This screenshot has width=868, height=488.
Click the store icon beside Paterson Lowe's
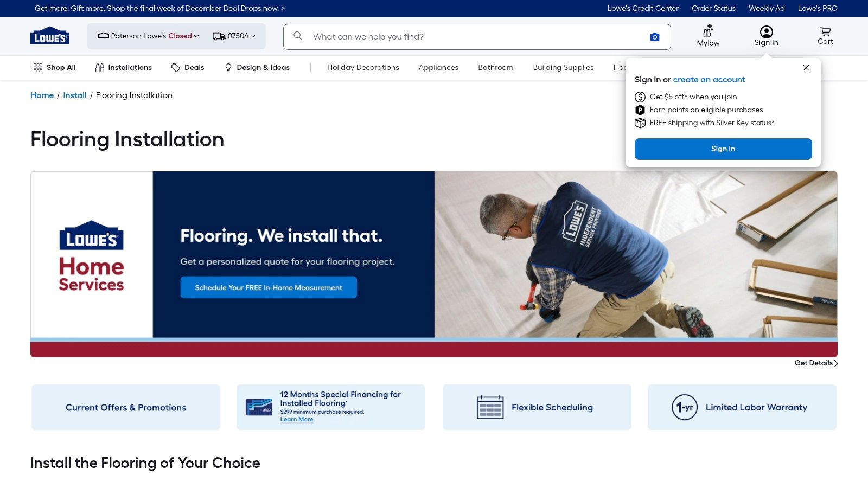tap(103, 36)
